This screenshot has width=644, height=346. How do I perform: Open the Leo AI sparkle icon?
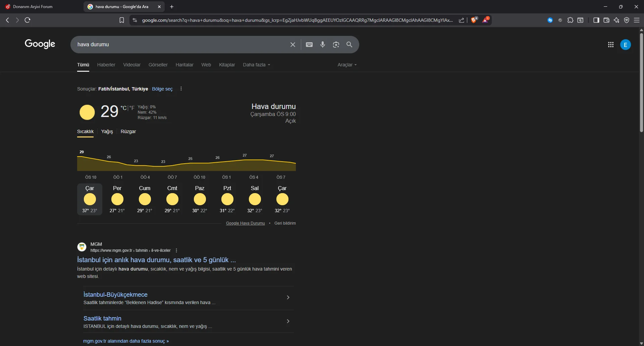(x=616, y=20)
